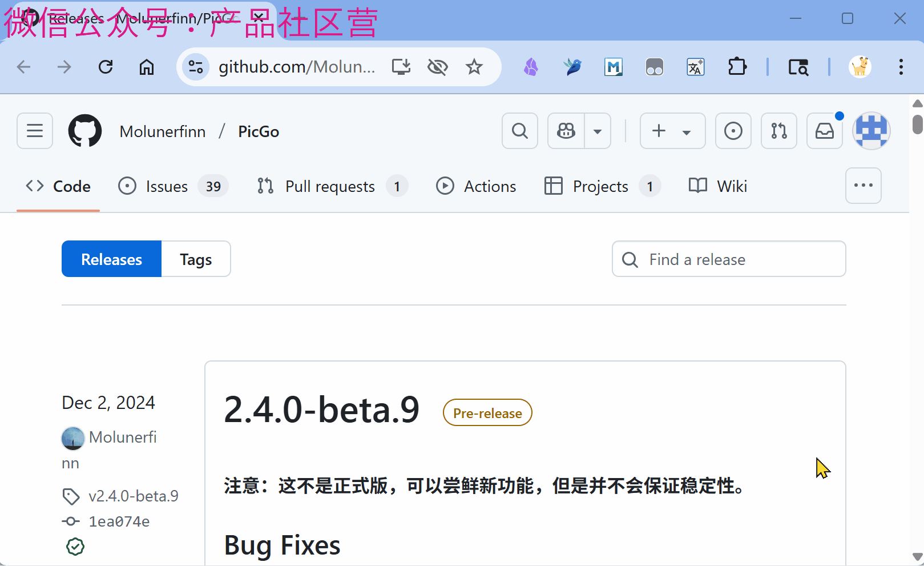Expand the repository tabs overflow menu
Image resolution: width=924 pixels, height=566 pixels.
(x=863, y=186)
